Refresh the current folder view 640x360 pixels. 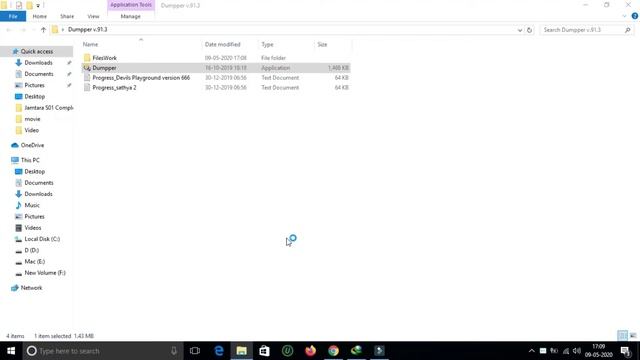[x=529, y=30]
